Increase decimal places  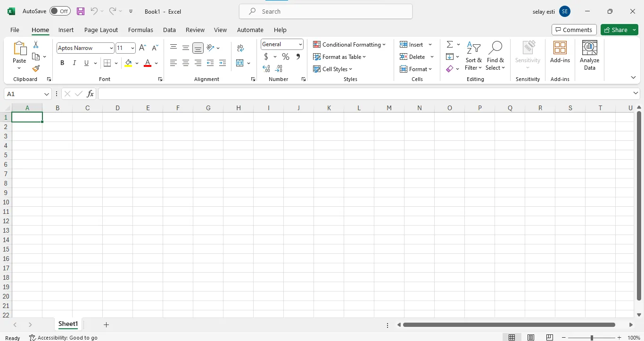pyautogui.click(x=266, y=69)
